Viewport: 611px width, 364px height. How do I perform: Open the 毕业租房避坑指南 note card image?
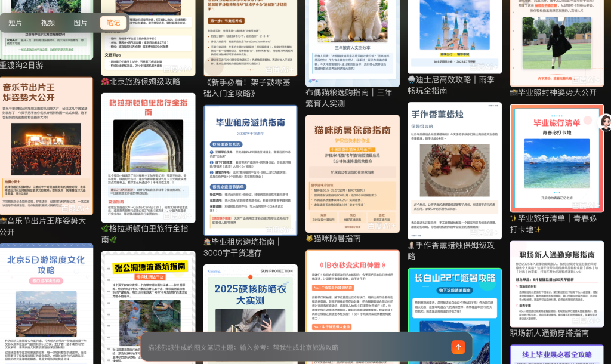(x=250, y=169)
